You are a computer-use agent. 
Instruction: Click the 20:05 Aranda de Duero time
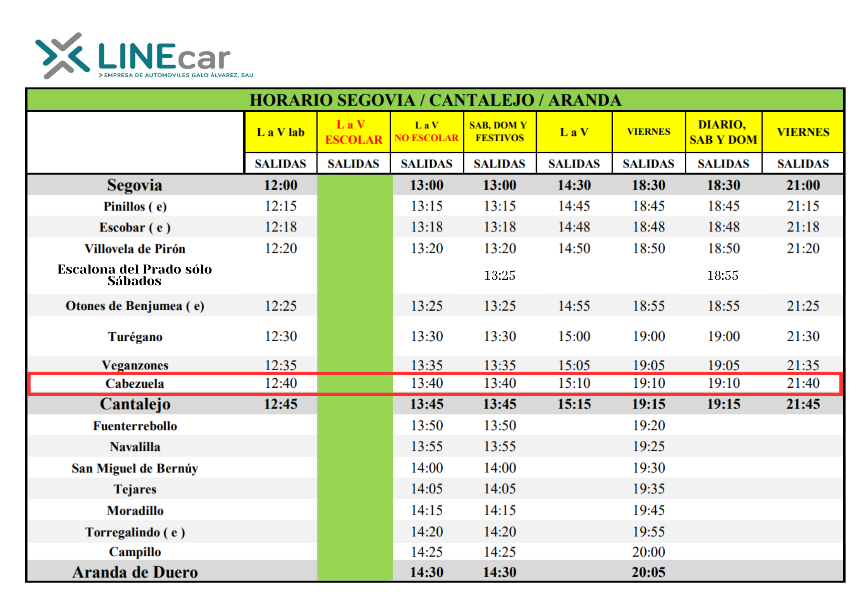pyautogui.click(x=648, y=572)
